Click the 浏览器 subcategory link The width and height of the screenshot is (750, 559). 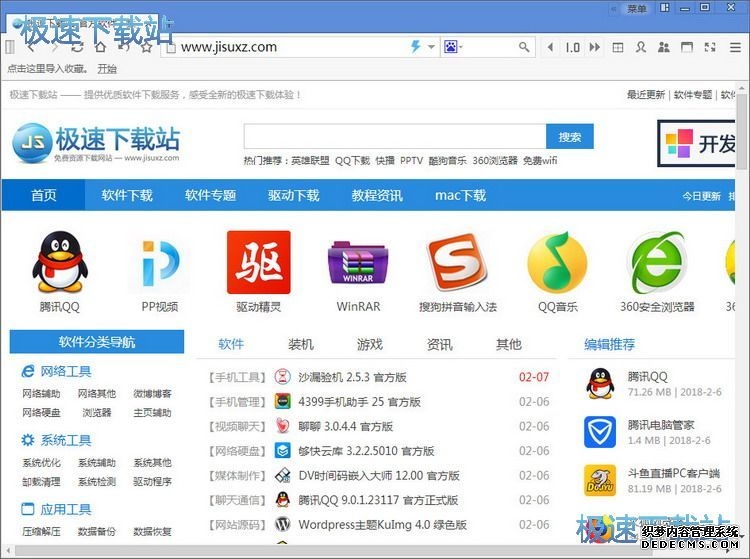point(97,413)
